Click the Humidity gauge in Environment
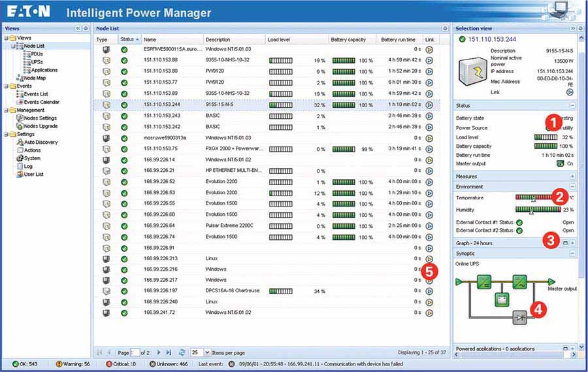Screen dimensions: 588x372 coord(538,209)
